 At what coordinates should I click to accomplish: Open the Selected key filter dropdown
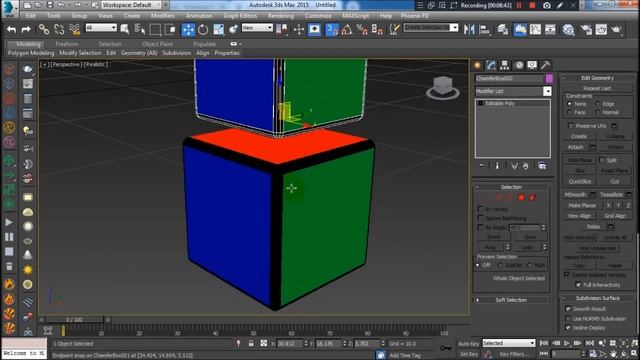click(509, 343)
